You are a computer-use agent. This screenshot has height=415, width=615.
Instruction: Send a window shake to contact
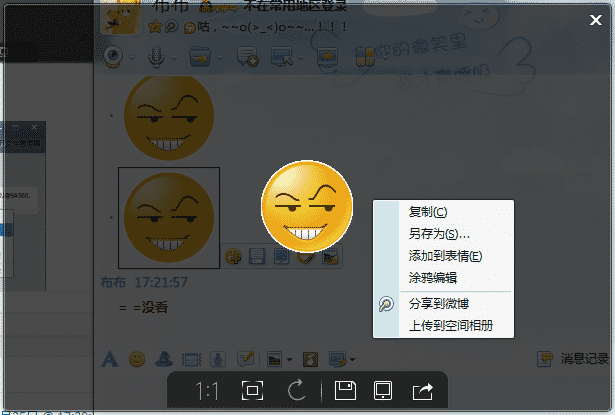(x=191, y=359)
